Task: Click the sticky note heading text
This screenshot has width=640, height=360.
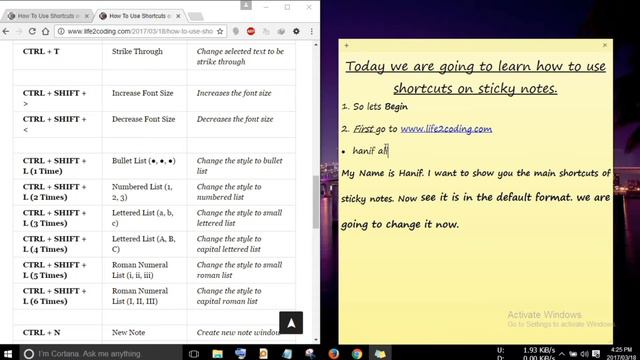Action: coord(476,77)
